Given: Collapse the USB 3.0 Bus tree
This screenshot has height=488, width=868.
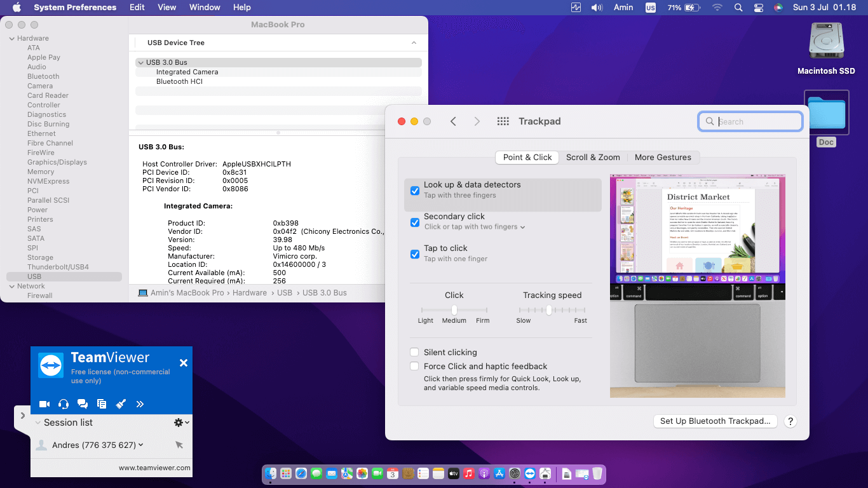Looking at the screenshot, I should (x=140, y=63).
